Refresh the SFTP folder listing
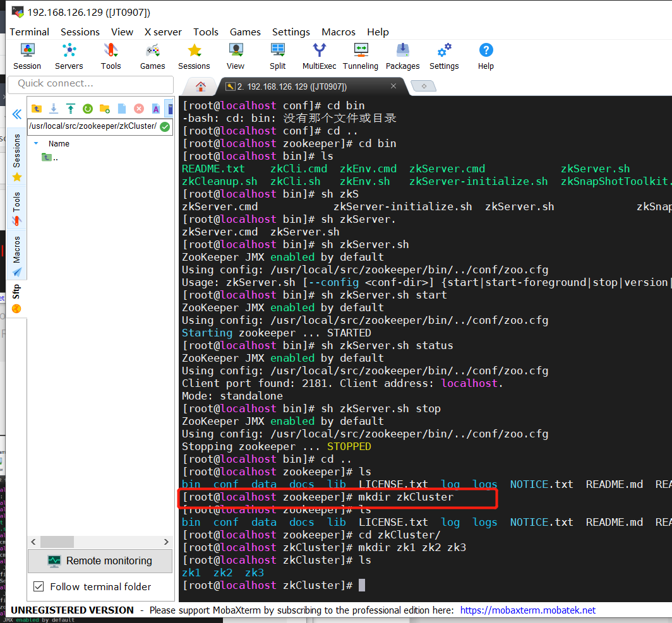Viewport: 672px width, 623px height. 88,109
